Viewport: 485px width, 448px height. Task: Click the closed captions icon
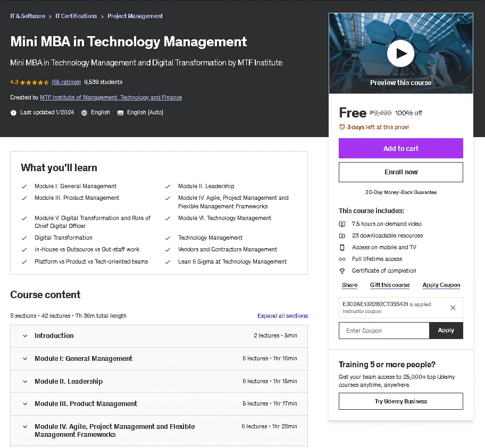tap(120, 113)
